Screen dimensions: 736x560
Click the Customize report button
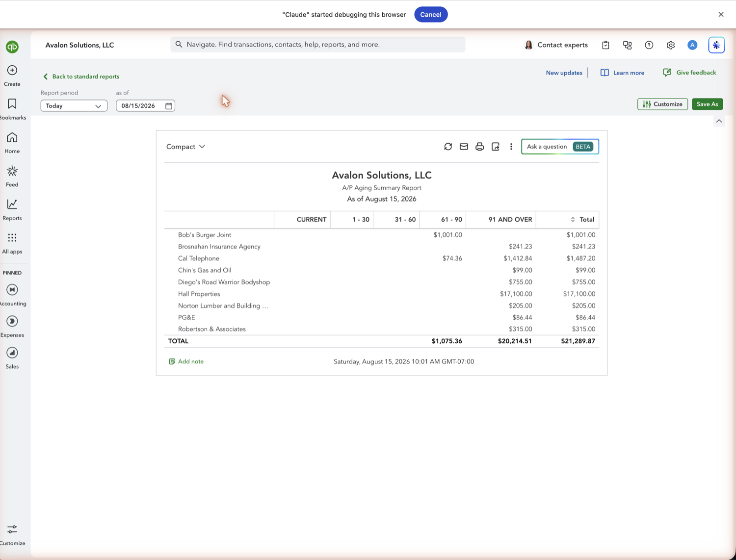pos(662,104)
